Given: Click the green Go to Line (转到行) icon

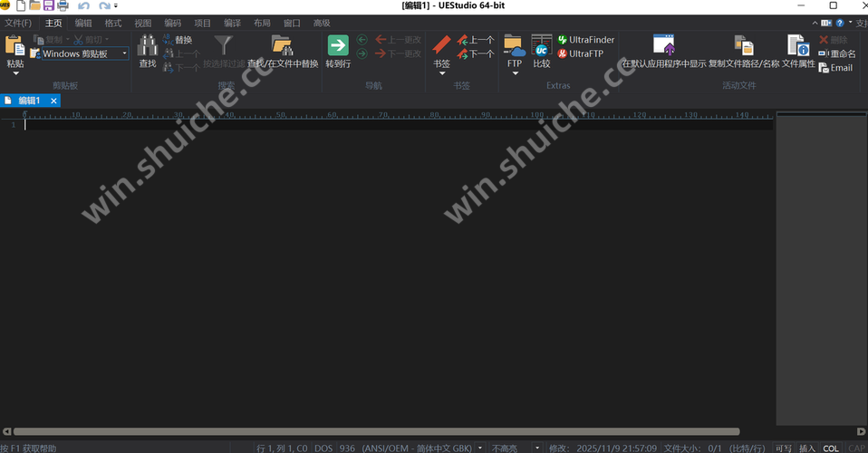Looking at the screenshot, I should (338, 45).
